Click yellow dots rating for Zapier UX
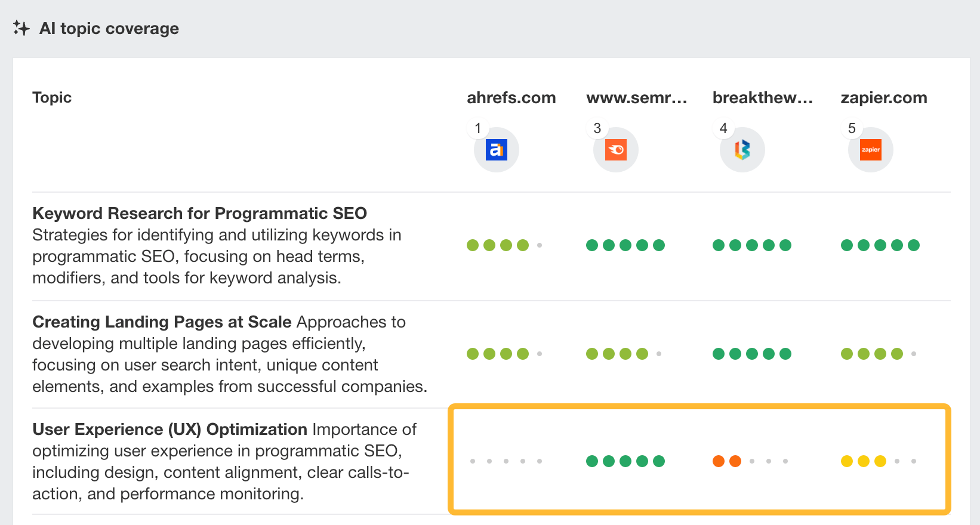 click(863, 461)
